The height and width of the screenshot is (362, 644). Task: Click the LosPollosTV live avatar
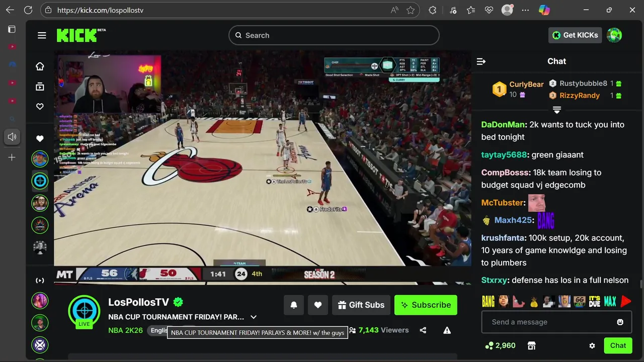coord(84,311)
